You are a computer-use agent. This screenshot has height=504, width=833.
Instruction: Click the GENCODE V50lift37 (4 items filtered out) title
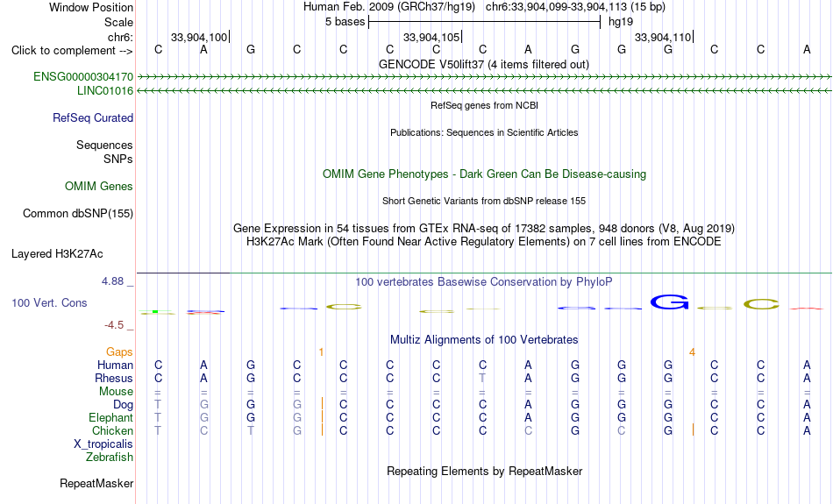coord(484,65)
